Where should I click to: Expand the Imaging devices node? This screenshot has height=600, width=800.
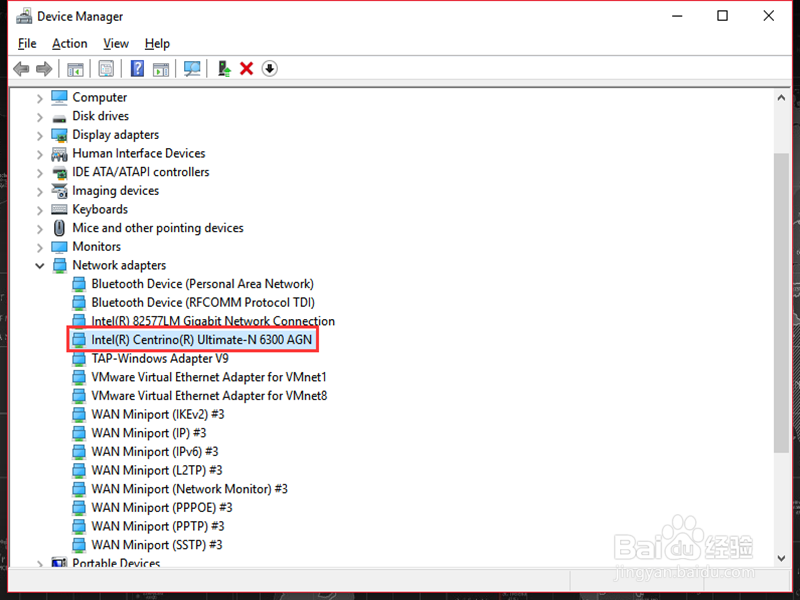[x=40, y=191]
